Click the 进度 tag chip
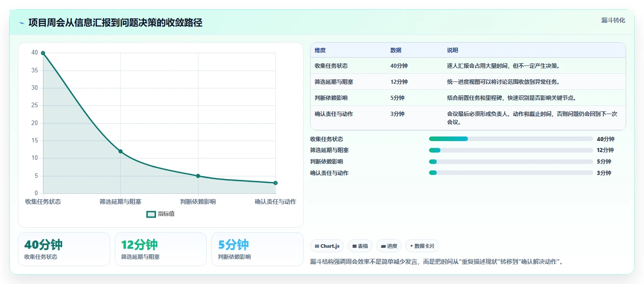The image size is (644, 284). (x=389, y=246)
